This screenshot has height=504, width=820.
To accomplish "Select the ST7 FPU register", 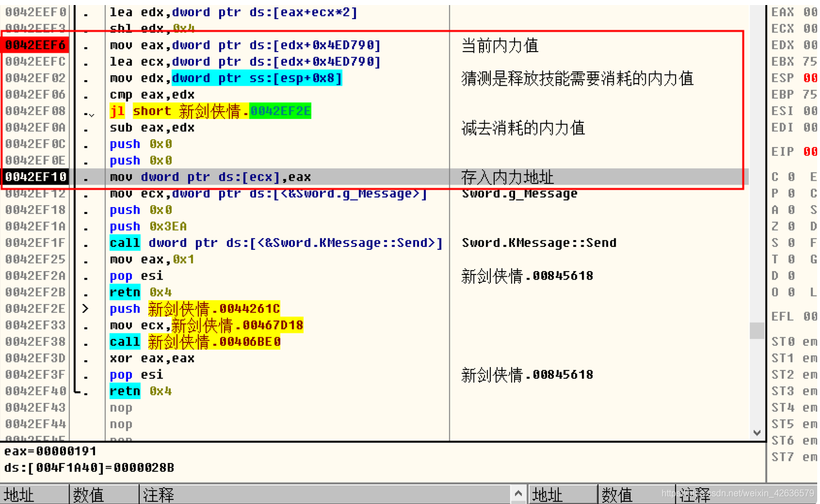I will tap(794, 457).
